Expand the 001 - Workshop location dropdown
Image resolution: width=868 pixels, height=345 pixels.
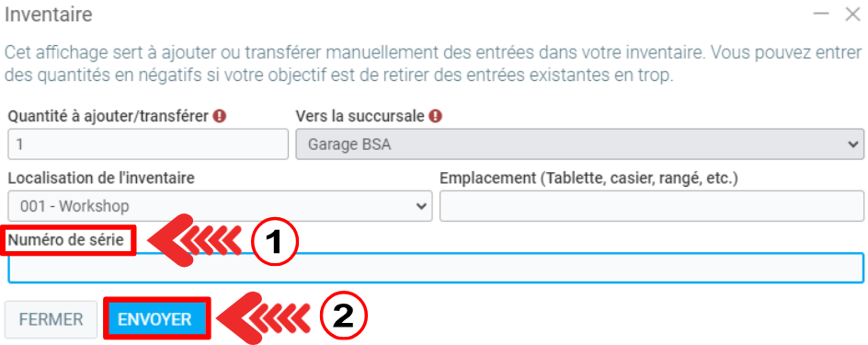point(221,206)
